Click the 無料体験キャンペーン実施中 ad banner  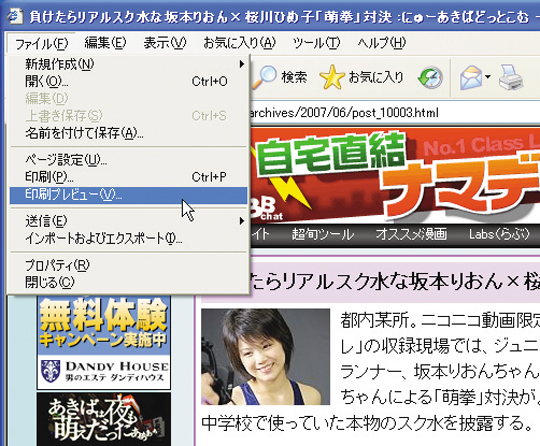pyautogui.click(x=104, y=325)
